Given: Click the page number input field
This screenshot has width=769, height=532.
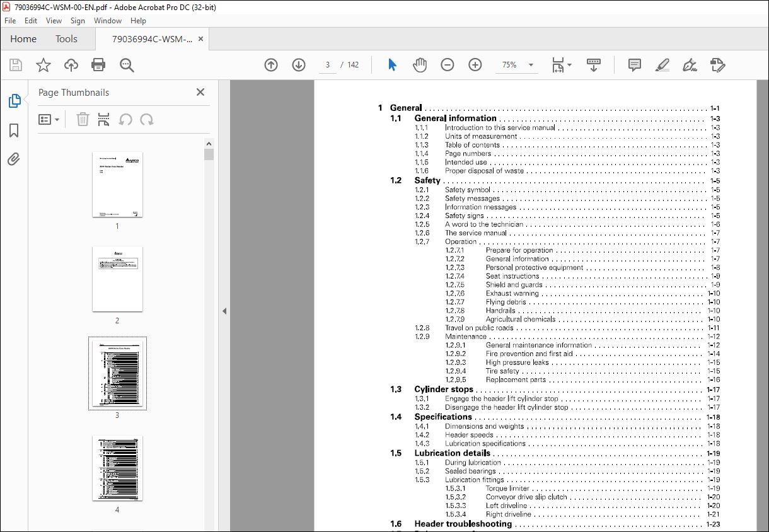Looking at the screenshot, I should pyautogui.click(x=328, y=65).
